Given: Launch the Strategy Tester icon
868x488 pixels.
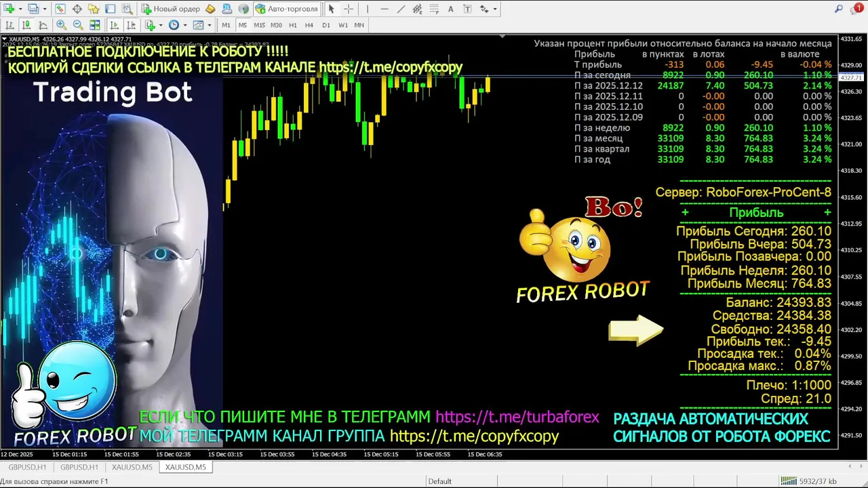Looking at the screenshot, I should click(127, 9).
